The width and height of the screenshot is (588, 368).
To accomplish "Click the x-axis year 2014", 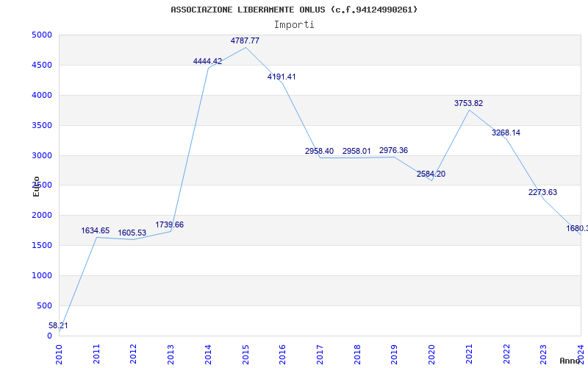I will click(208, 354).
